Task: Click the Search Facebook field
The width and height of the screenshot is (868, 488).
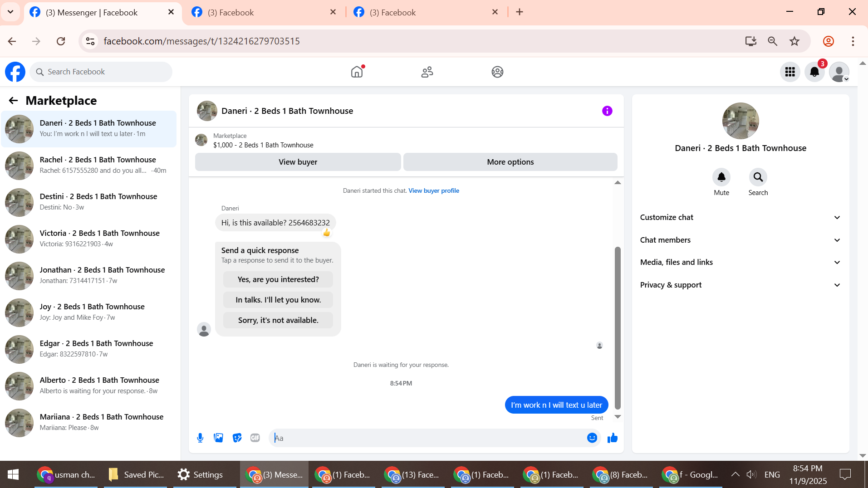Action: 101,72
